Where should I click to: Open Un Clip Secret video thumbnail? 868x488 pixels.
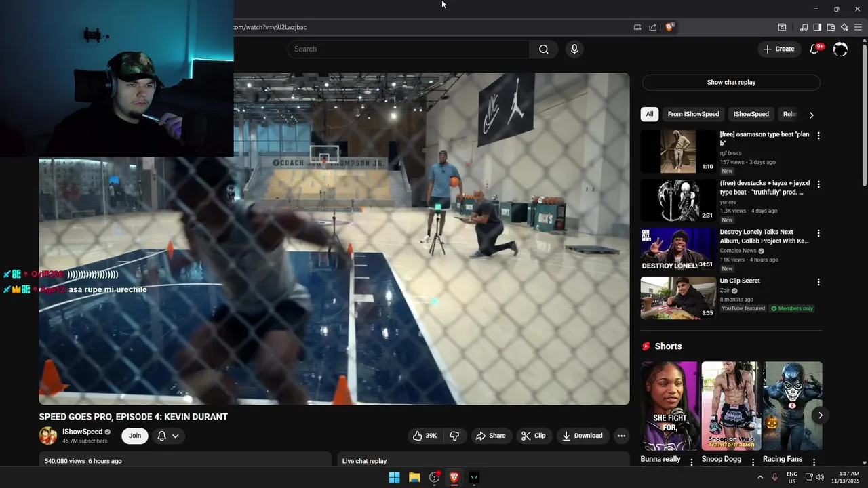pos(678,298)
